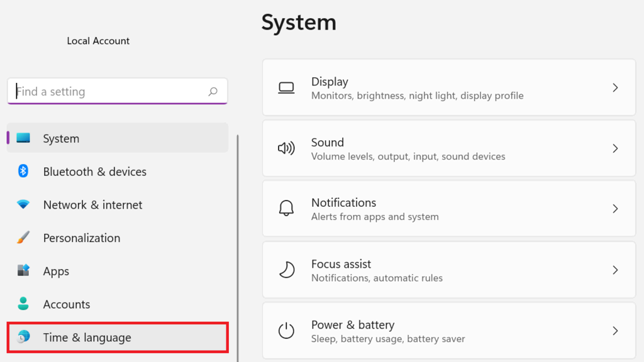Expand the Sound settings chevron
Screen dimensions: 644x362
pyautogui.click(x=616, y=148)
